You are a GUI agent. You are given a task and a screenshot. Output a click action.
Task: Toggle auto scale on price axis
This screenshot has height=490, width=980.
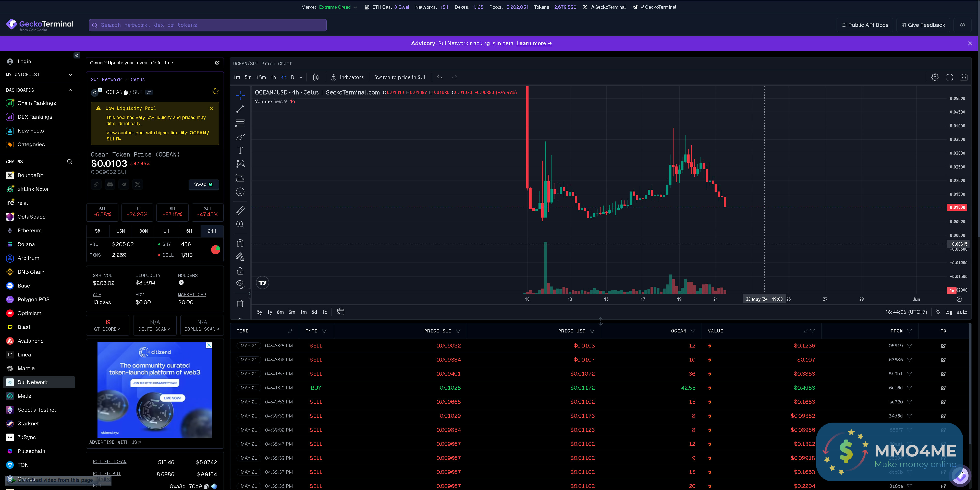(962, 312)
